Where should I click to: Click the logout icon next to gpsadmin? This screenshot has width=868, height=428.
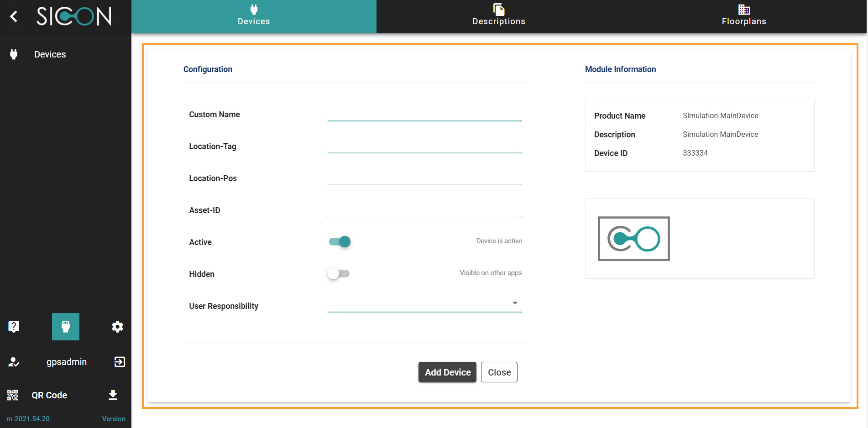point(120,362)
